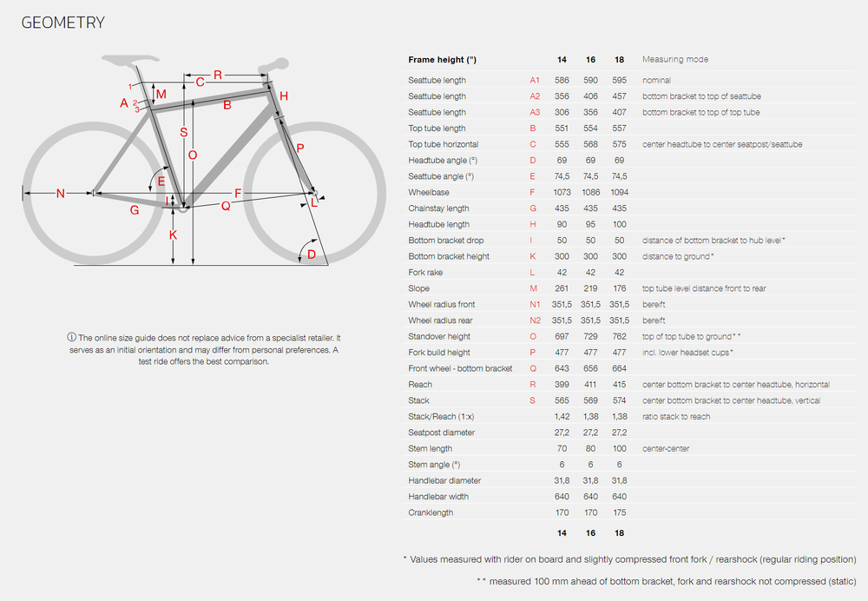Click the saddle on the bike diagram
This screenshot has height=601, width=868.
(x=122, y=60)
